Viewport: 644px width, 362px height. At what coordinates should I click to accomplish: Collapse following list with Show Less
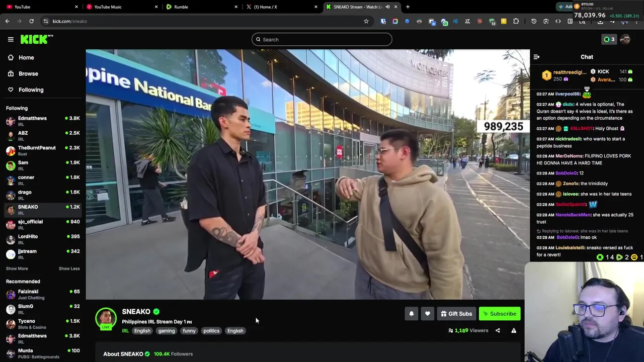pyautogui.click(x=69, y=268)
